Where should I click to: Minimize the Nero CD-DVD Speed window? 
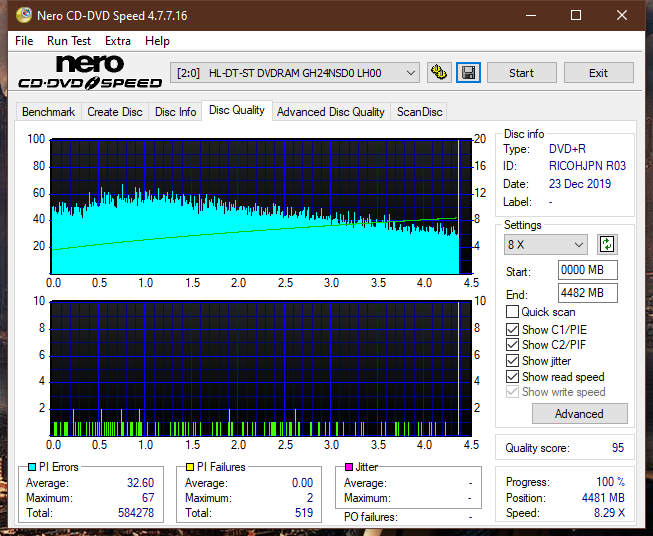531,15
